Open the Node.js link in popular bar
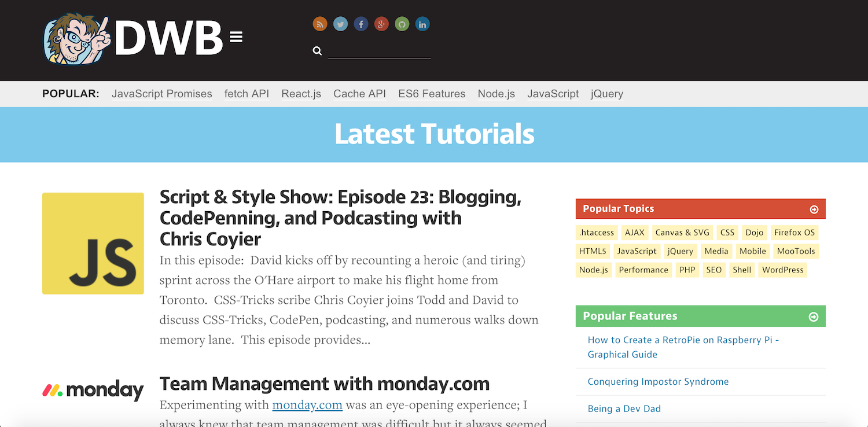 click(x=496, y=94)
